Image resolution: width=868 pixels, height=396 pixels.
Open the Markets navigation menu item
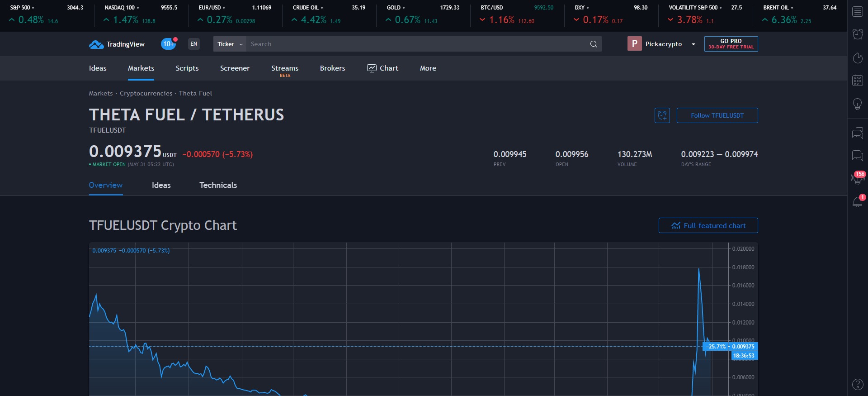tap(141, 68)
